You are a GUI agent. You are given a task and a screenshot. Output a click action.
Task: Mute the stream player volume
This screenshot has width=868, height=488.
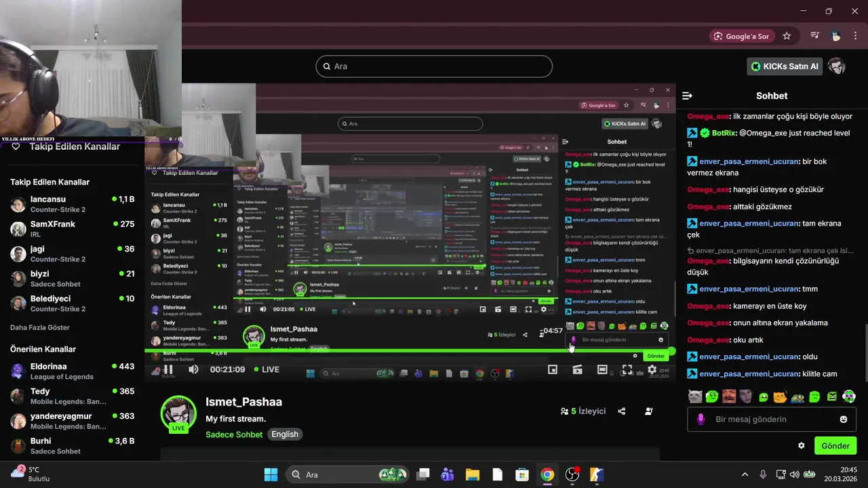(x=193, y=369)
